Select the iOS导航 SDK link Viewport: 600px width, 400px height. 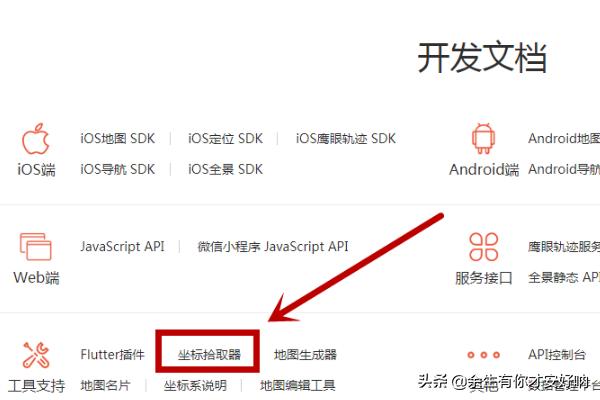[x=118, y=169]
